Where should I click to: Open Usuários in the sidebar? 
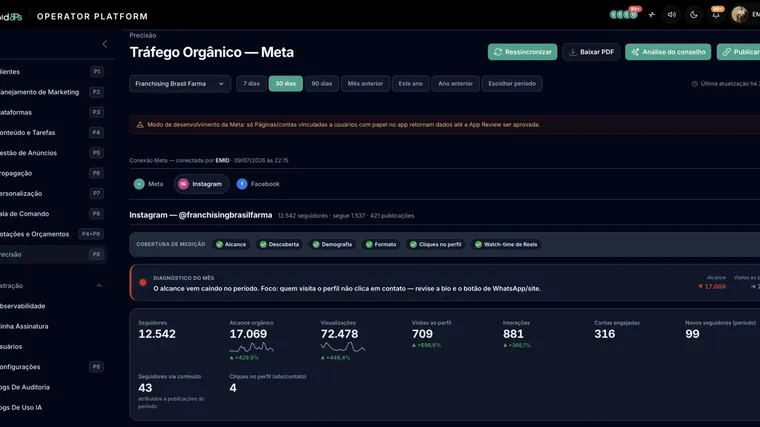pos(52,347)
